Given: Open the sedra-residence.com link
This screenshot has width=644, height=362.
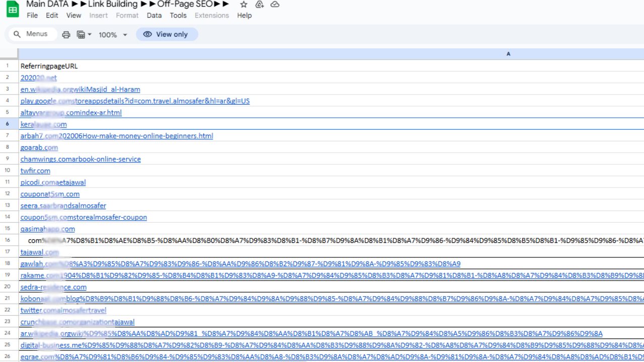Looking at the screenshot, I should [53, 287].
